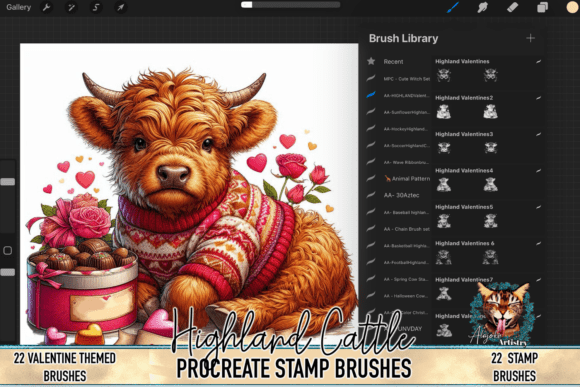Adjust the brush size sidebar slider
The width and height of the screenshot is (580, 387).
[x=7, y=181]
